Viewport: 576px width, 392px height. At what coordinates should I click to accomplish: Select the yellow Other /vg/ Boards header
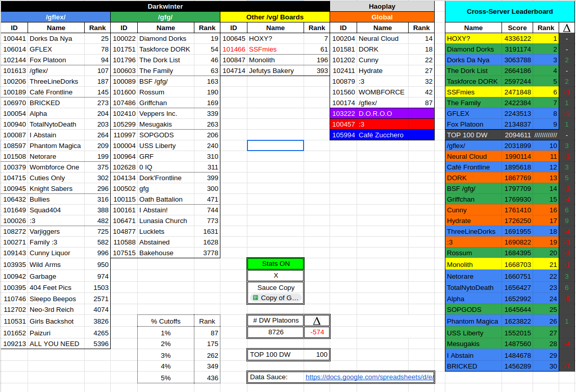pos(275,17)
